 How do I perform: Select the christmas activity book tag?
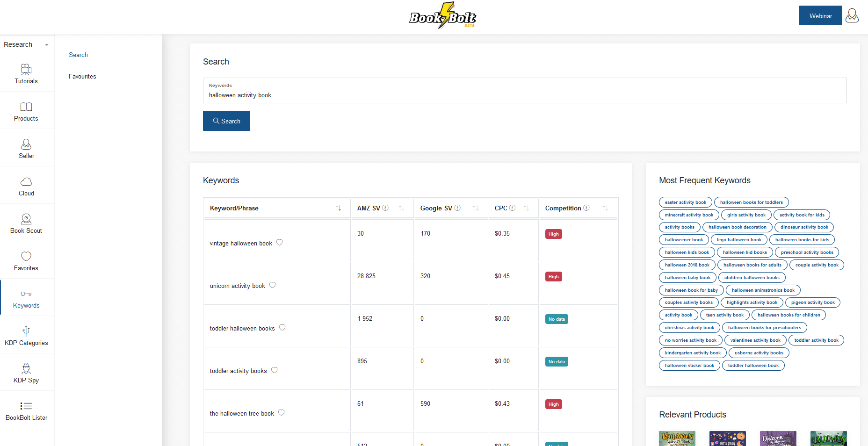click(689, 328)
